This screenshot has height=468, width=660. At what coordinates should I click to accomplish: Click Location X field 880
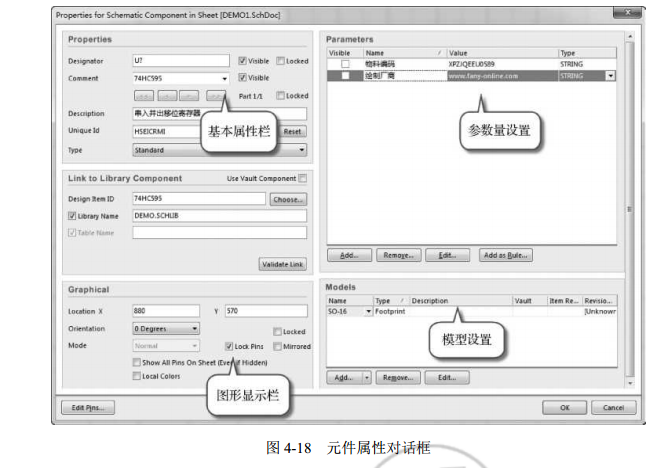[166, 311]
